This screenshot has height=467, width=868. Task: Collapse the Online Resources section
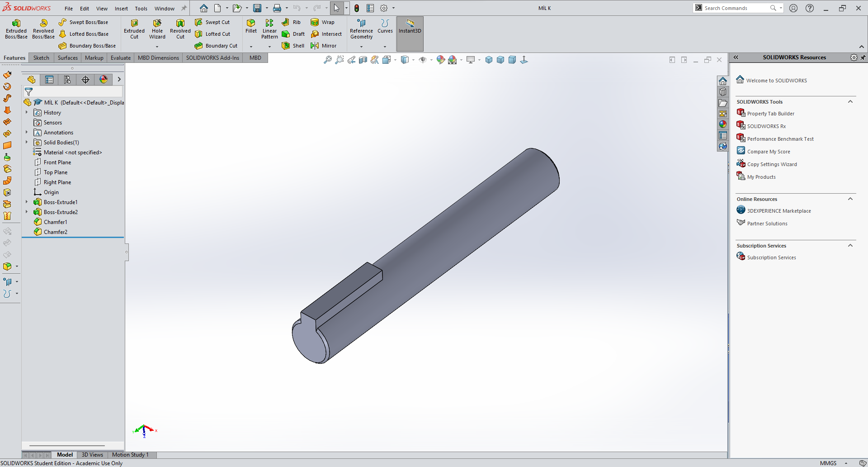pyautogui.click(x=850, y=199)
